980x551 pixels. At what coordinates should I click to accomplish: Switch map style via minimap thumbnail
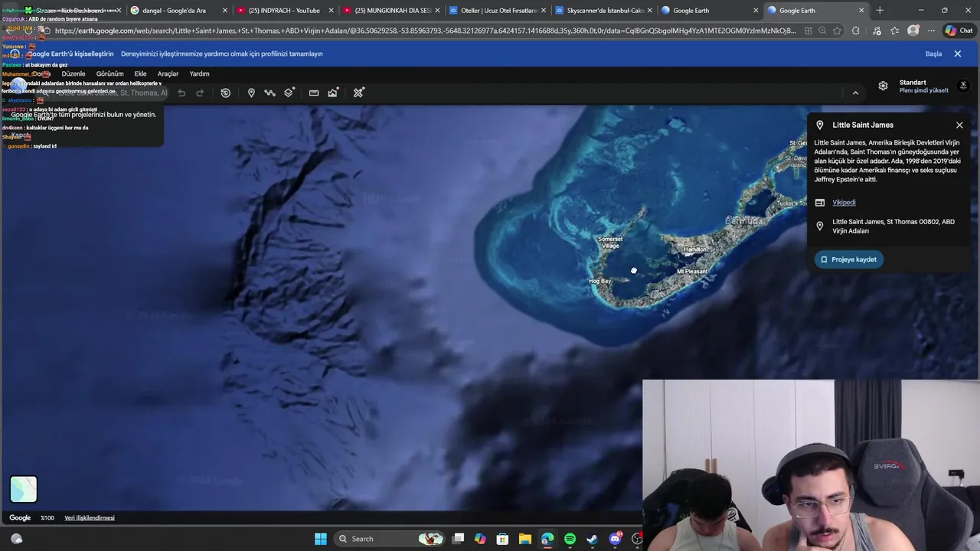[23, 489]
